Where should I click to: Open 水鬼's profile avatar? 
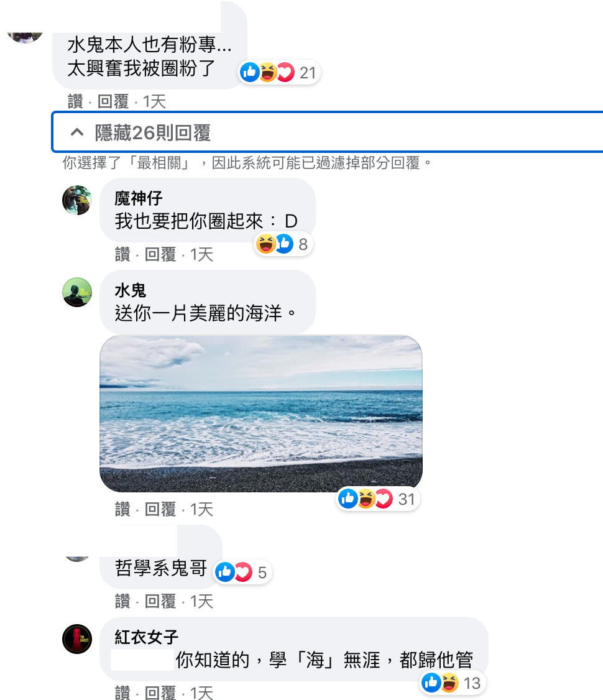[x=76, y=292]
